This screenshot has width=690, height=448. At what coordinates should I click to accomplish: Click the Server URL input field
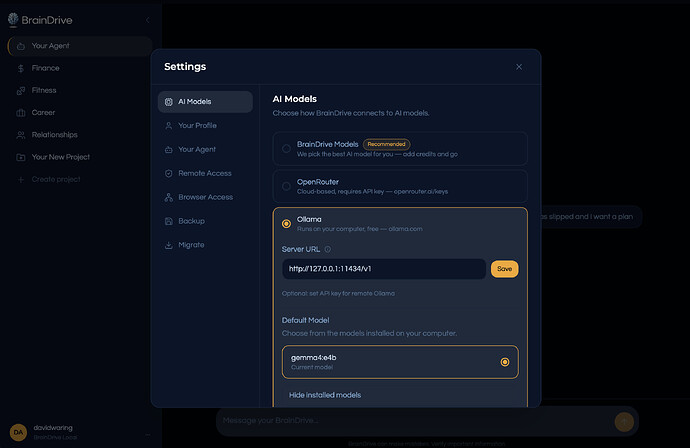(x=384, y=269)
